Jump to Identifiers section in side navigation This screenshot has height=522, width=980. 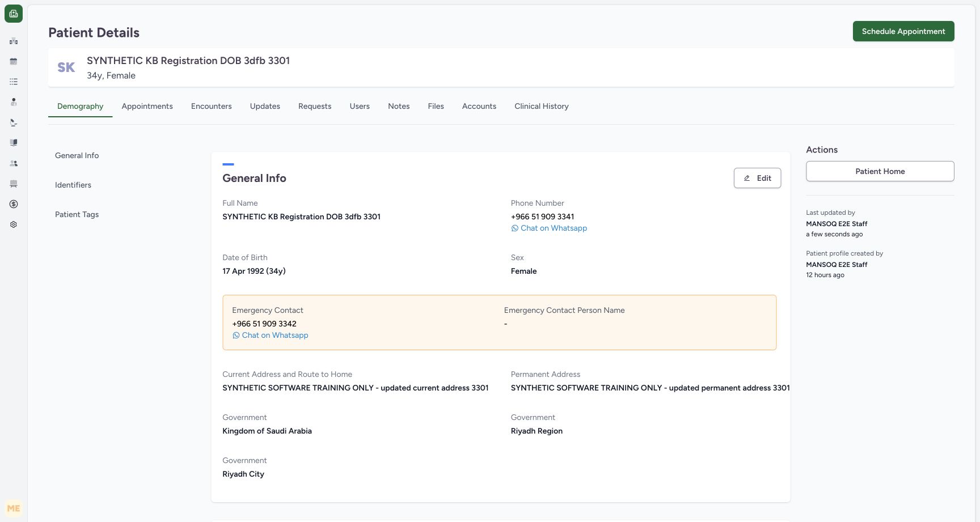(x=73, y=185)
